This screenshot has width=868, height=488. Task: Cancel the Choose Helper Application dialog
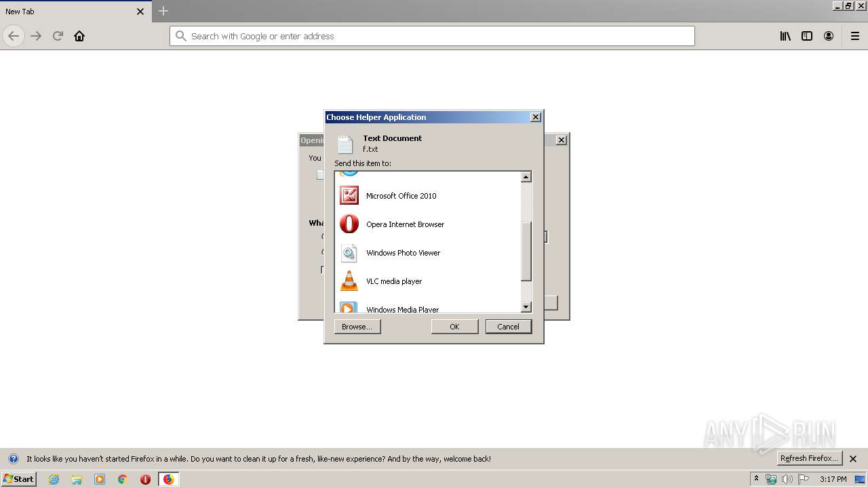coord(509,327)
